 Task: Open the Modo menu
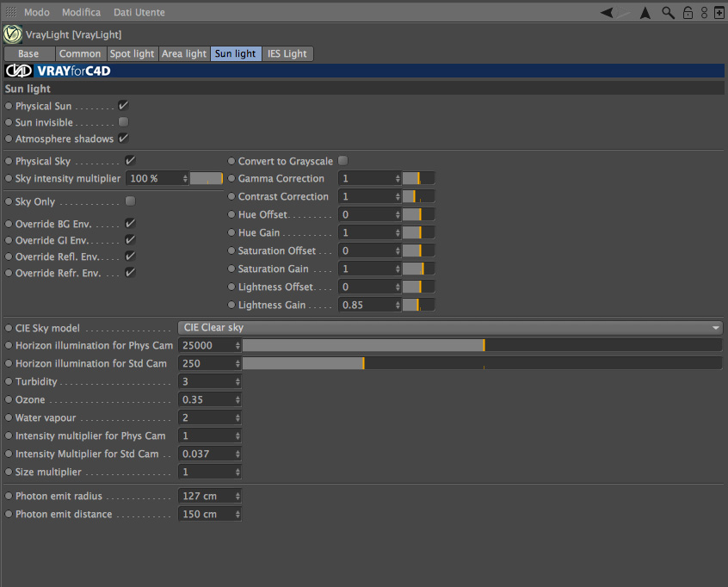[37, 12]
